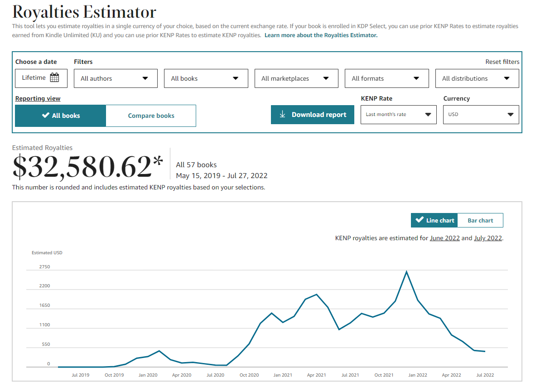The width and height of the screenshot is (555, 392).
Task: Click the checkmark icon on Line chart
Action: click(420, 220)
